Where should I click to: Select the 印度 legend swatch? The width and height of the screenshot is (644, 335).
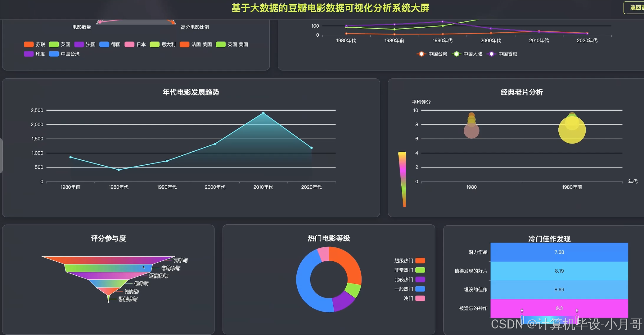tap(29, 54)
